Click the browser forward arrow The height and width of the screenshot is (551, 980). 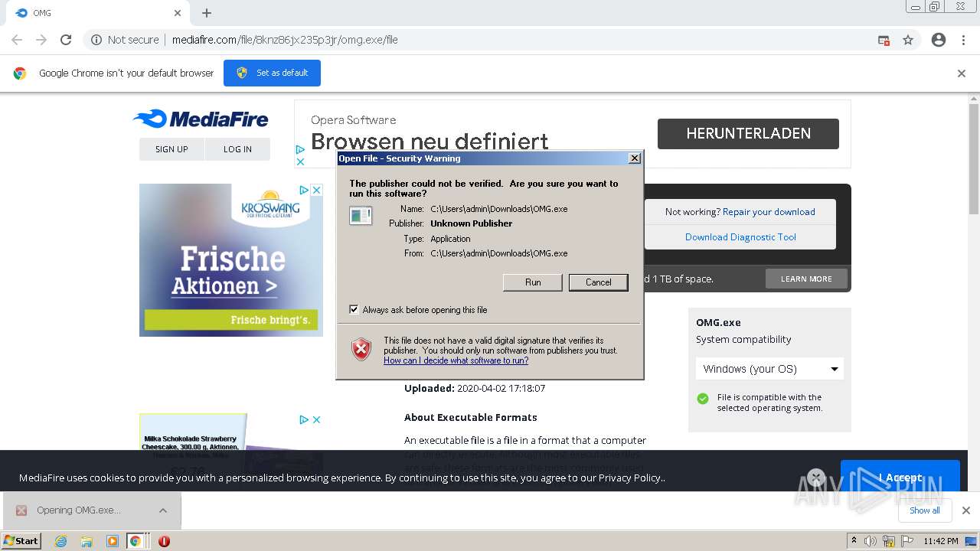tap(41, 40)
